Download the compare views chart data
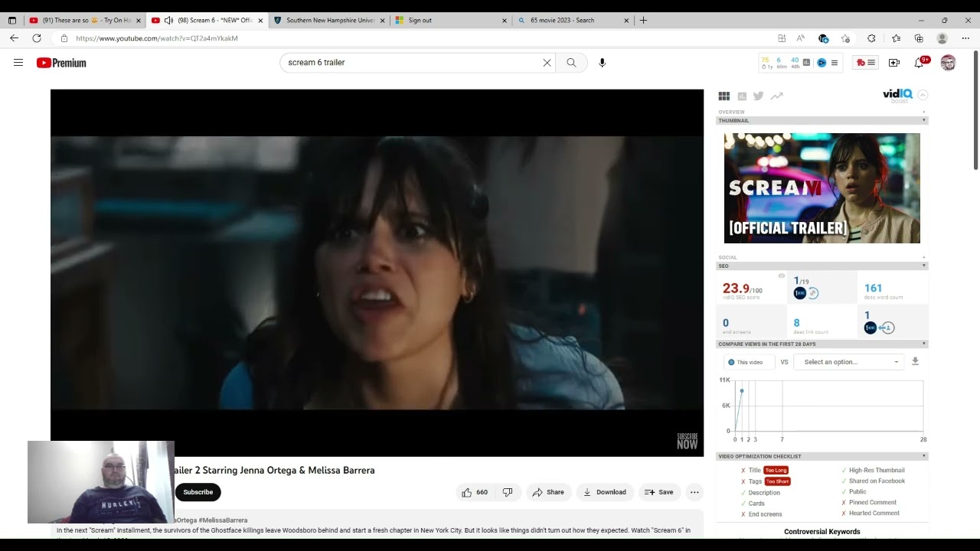The image size is (980, 551). click(915, 361)
